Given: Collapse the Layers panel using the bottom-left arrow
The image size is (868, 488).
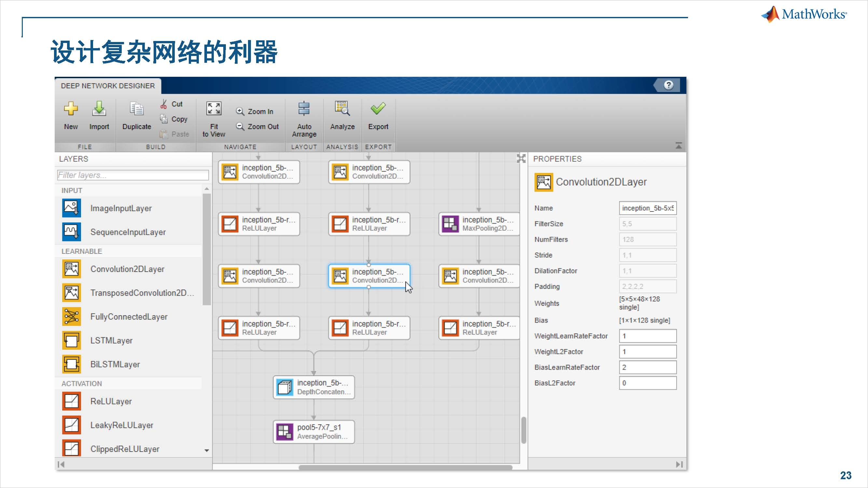Looking at the screenshot, I should point(61,465).
